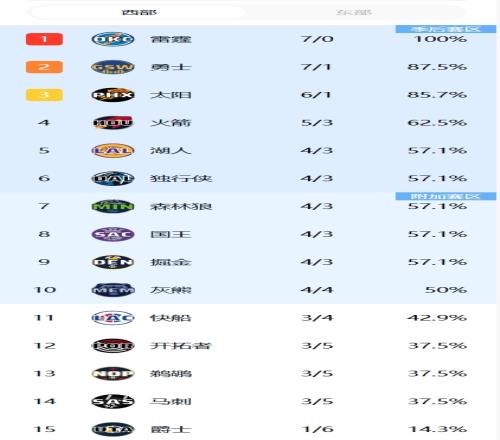
Task: Click the 附加赛区 play-in zone label
Action: tap(446, 196)
